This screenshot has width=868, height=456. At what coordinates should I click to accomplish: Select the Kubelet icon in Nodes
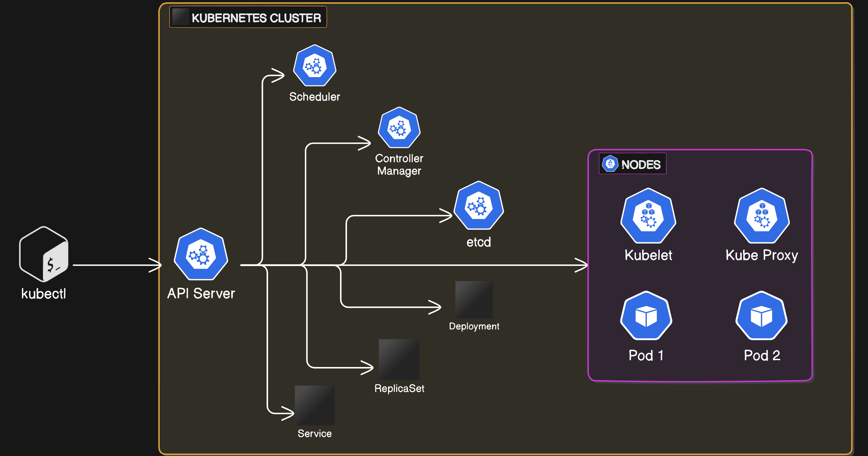click(648, 216)
